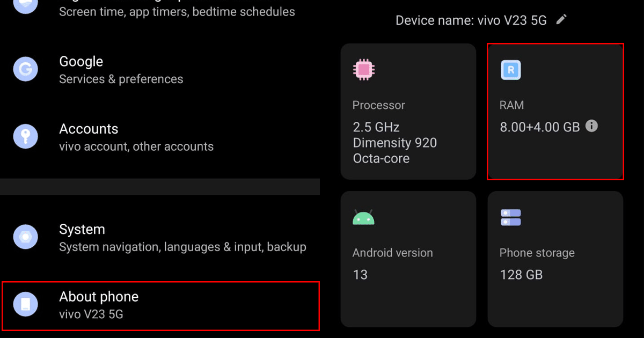Tap the About phone icon
The image size is (644, 338).
coord(25,304)
